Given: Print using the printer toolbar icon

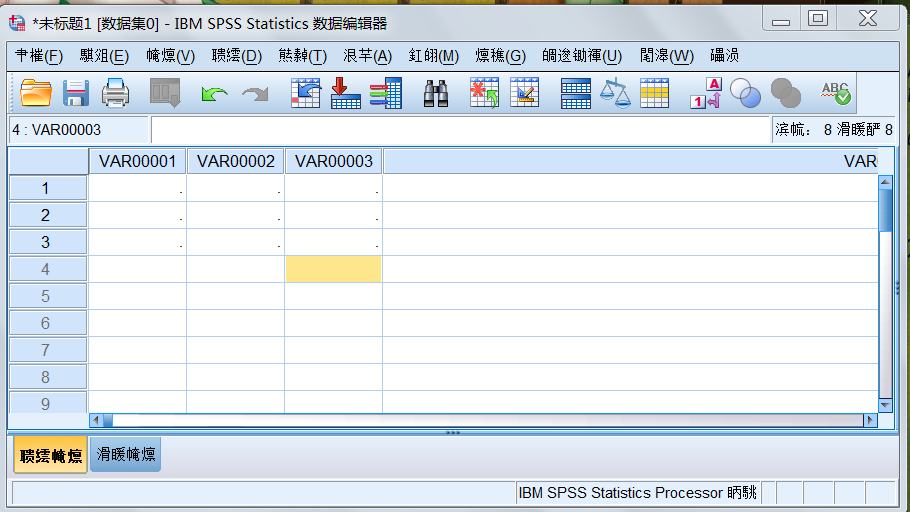Looking at the screenshot, I should (x=115, y=93).
